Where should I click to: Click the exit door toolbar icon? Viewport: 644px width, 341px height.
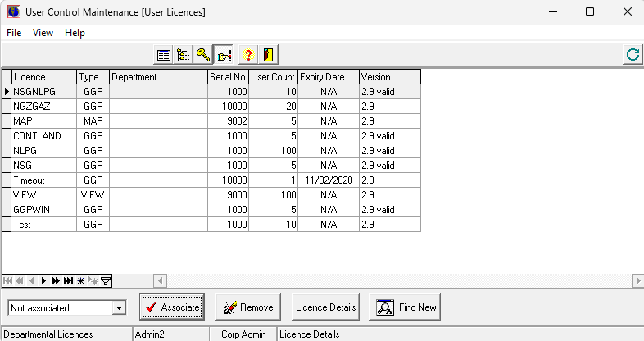(268, 55)
